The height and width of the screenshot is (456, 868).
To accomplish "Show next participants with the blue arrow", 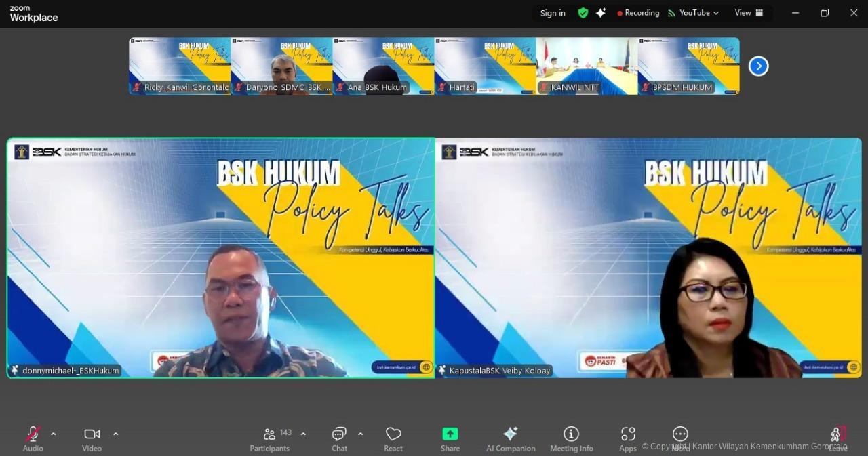I will 758,66.
